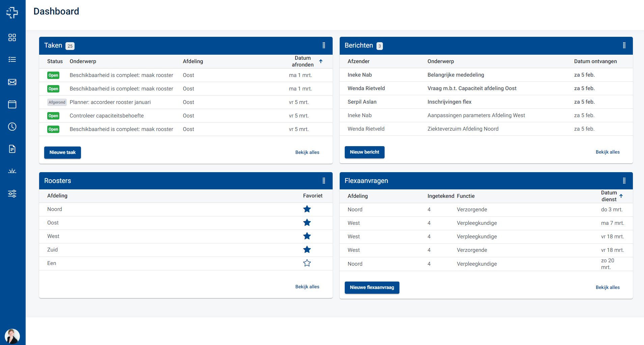Click the Status column header in Taken
This screenshot has width=644, height=345.
click(55, 61)
